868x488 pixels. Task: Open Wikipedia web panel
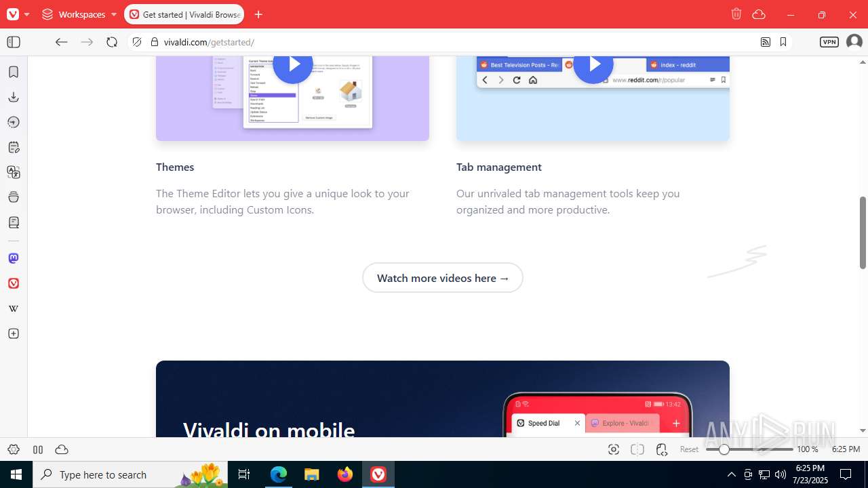[x=14, y=308]
